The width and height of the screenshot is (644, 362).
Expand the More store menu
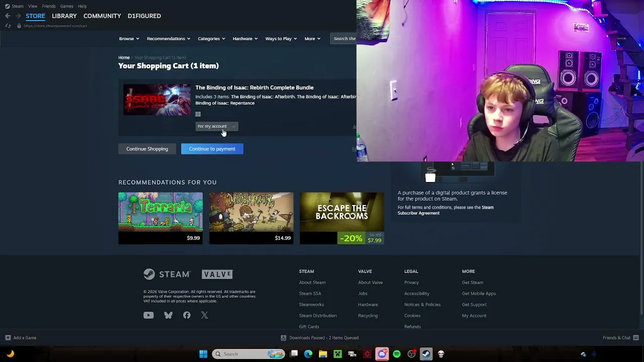[x=312, y=39]
